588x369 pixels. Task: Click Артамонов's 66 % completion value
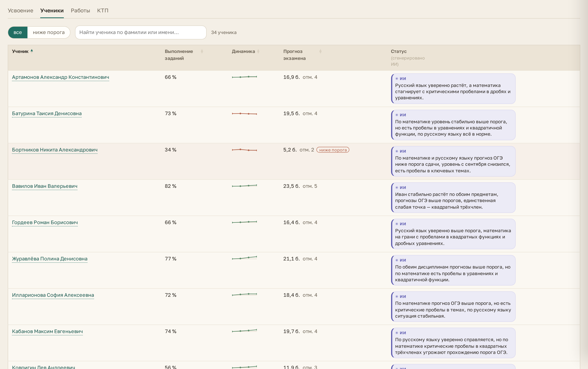pyautogui.click(x=170, y=77)
